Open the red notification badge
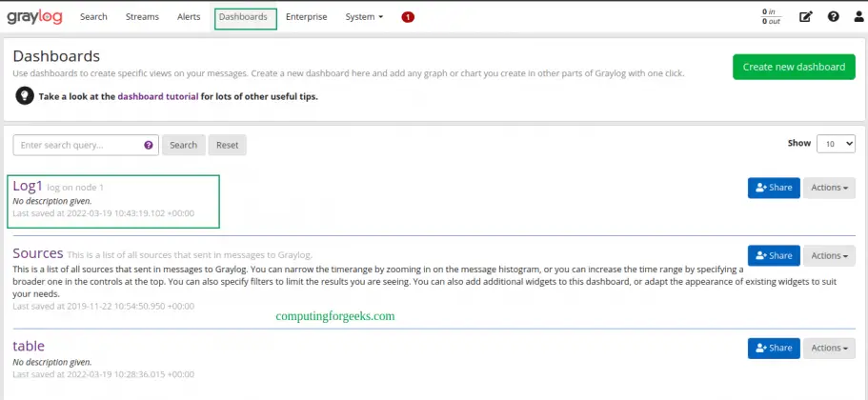 tap(408, 17)
